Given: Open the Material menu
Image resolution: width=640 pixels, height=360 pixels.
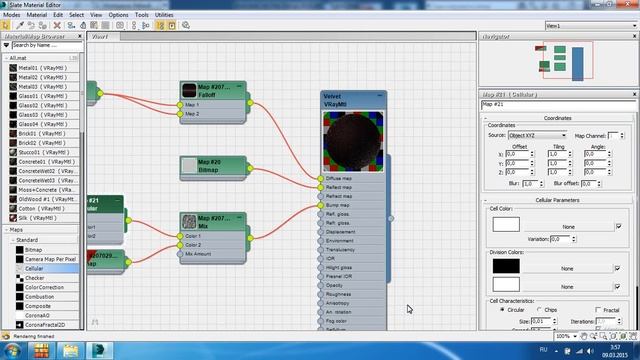Looking at the screenshot, I should click(37, 15).
